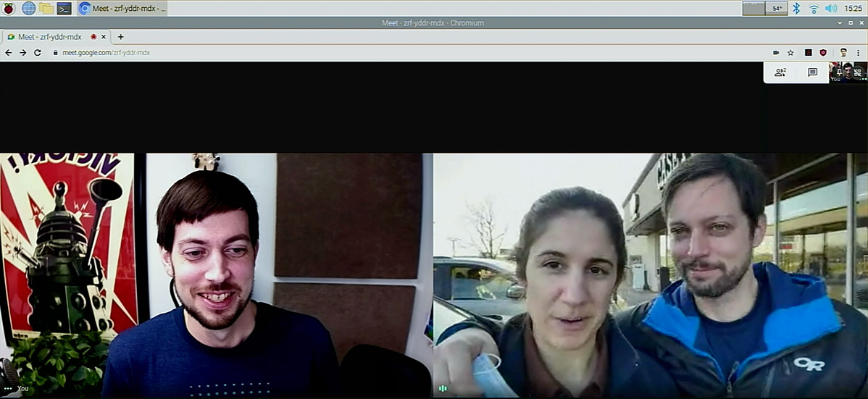Go back one page in Chromium
The height and width of the screenshot is (399, 868).
[8, 53]
